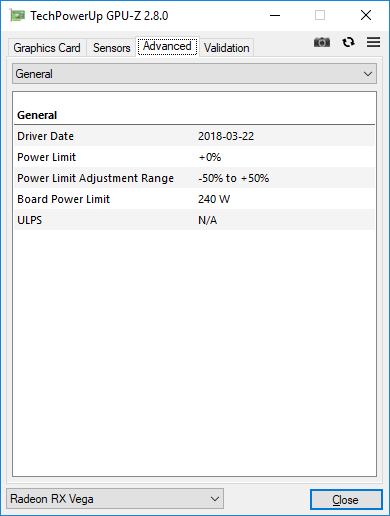390x516 pixels.
Task: Switch to the Graphics Card tab
Action: pos(47,48)
